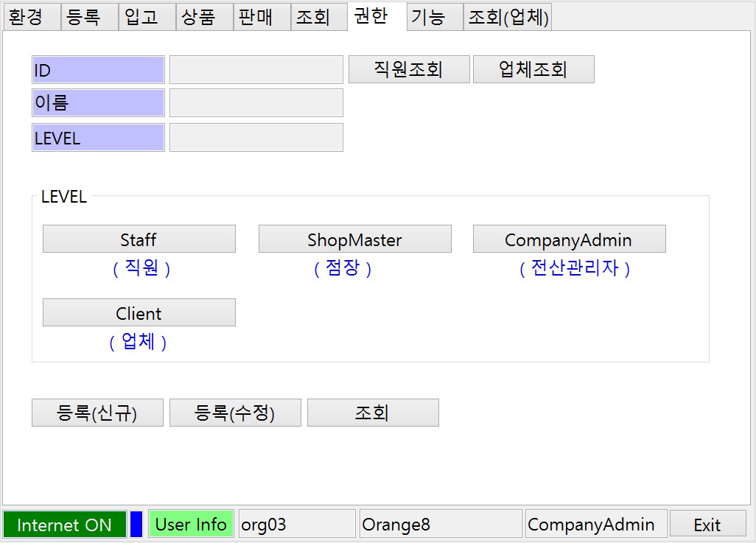The width and height of the screenshot is (756, 543).
Task: Click the ( 직원 ) caption
Action: pyautogui.click(x=141, y=268)
